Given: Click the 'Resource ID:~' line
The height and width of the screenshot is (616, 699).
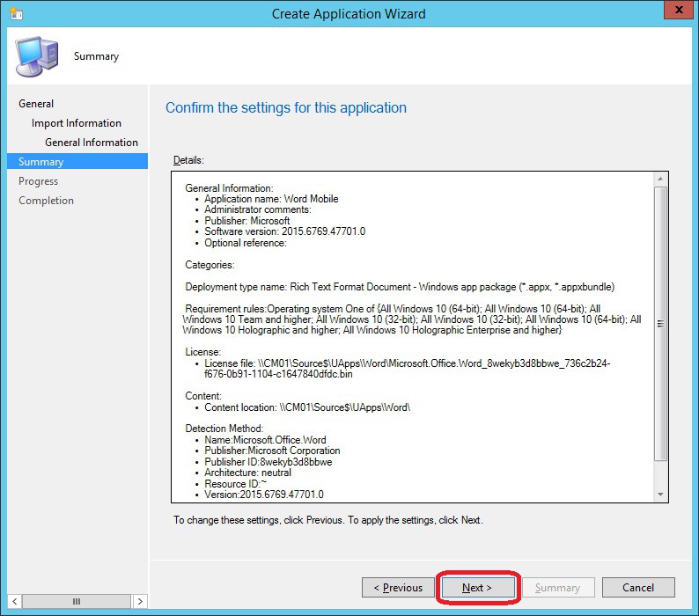Looking at the screenshot, I should [235, 484].
